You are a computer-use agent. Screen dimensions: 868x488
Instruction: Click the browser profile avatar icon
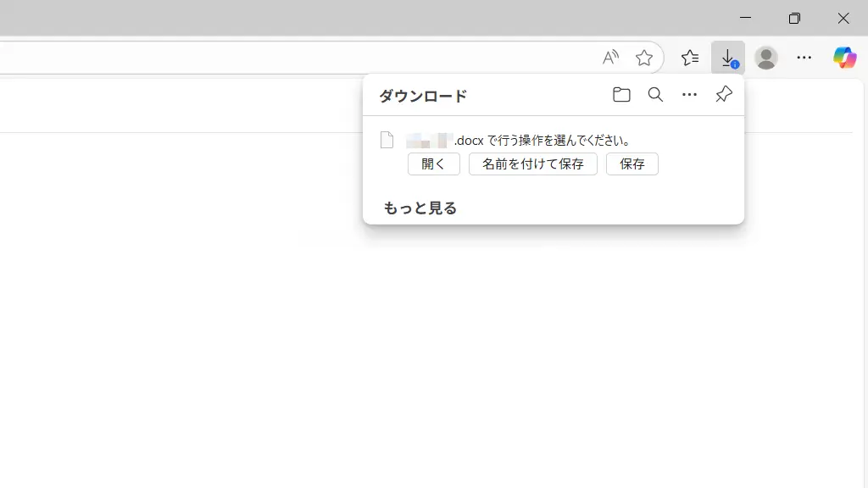coord(765,57)
